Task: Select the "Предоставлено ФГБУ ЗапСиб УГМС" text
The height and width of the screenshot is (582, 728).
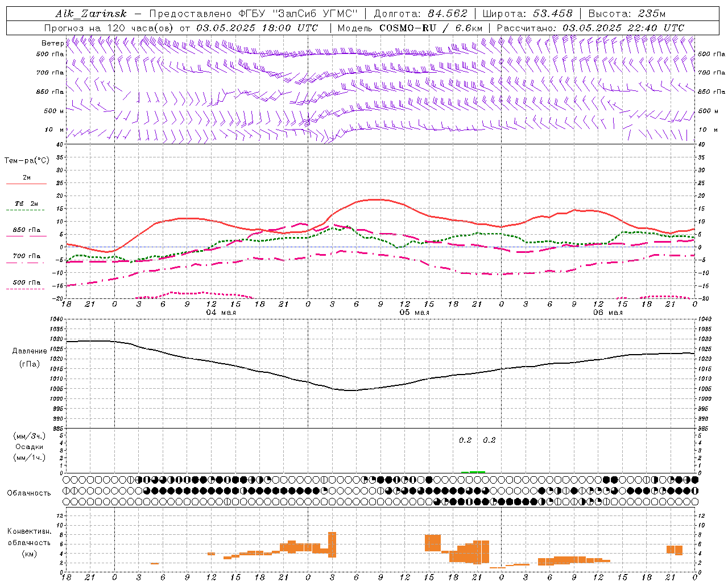Action: coord(253,14)
